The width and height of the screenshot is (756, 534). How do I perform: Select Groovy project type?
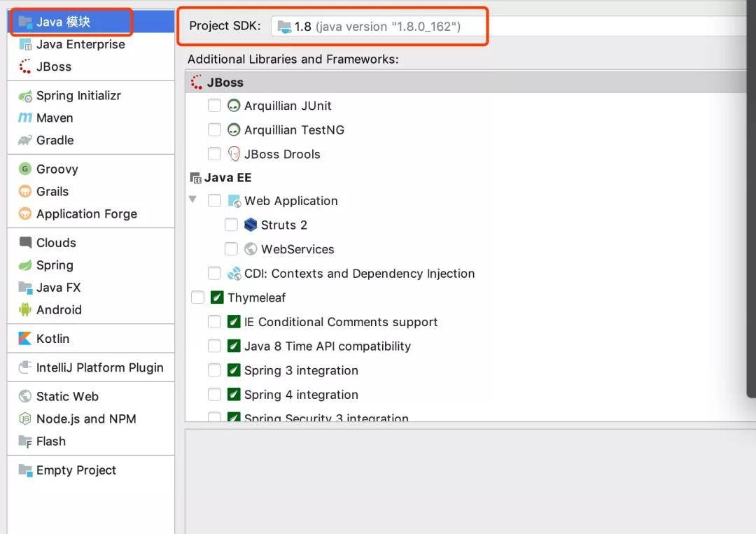tap(91, 169)
